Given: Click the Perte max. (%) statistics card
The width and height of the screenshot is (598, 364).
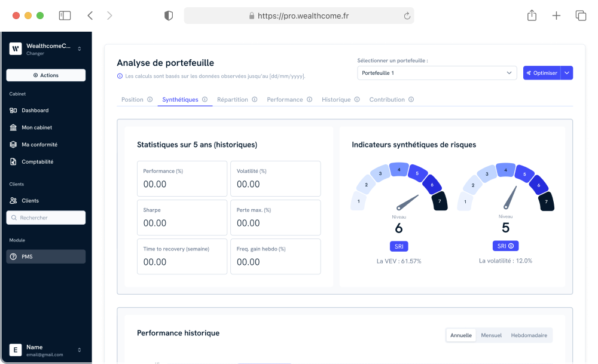Looking at the screenshot, I should (x=275, y=218).
